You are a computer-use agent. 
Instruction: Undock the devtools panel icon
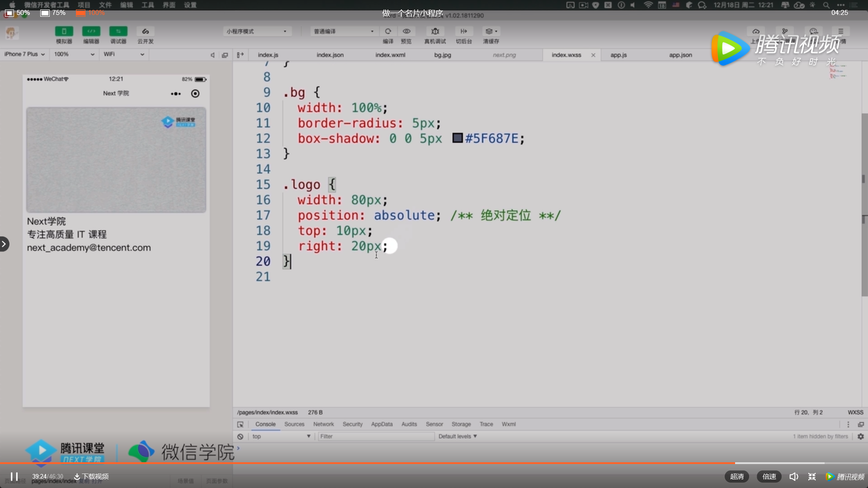click(861, 424)
